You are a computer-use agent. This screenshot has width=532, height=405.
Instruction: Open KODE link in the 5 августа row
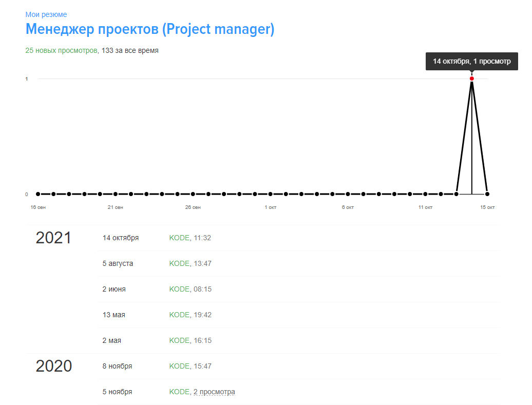[x=179, y=263]
